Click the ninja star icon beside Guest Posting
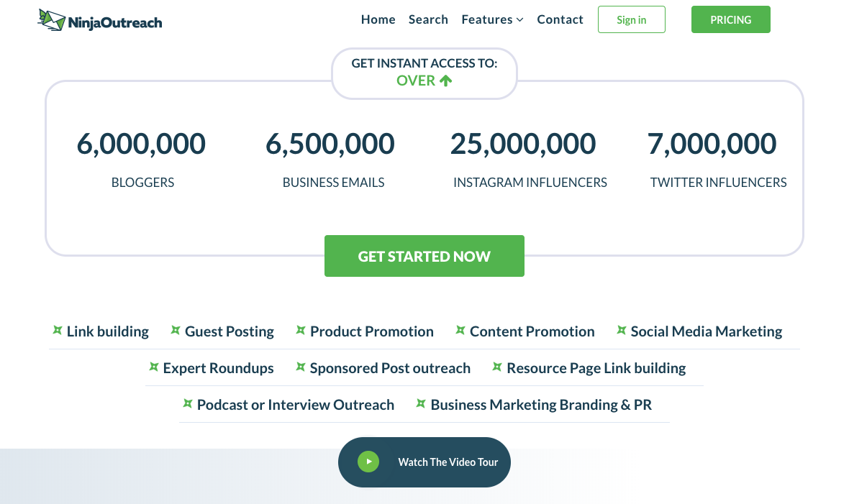Viewport: 849px width, 504px height. point(176,330)
